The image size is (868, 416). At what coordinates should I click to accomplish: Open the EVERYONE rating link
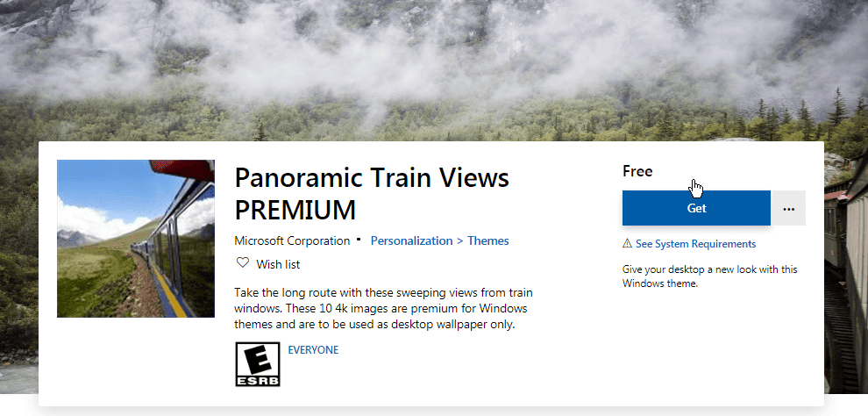(x=313, y=349)
